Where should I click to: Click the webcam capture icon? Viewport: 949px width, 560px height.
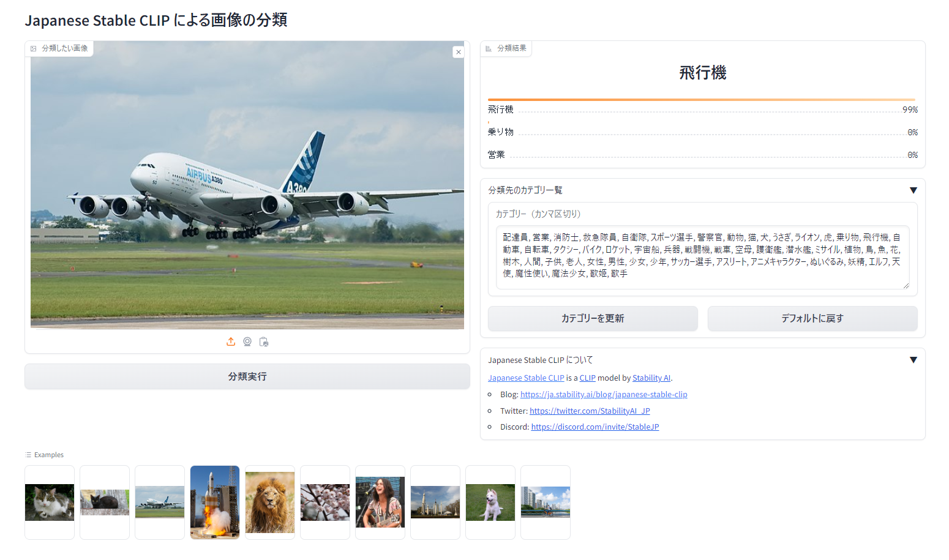247,342
